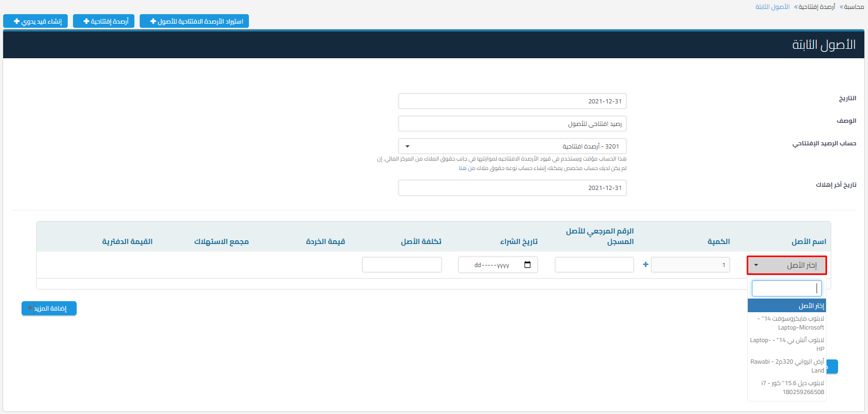Viewport: 868px width, 414px height.
Task: Click أرصدة إفتتاحية button with plus icon
Action: tap(104, 21)
